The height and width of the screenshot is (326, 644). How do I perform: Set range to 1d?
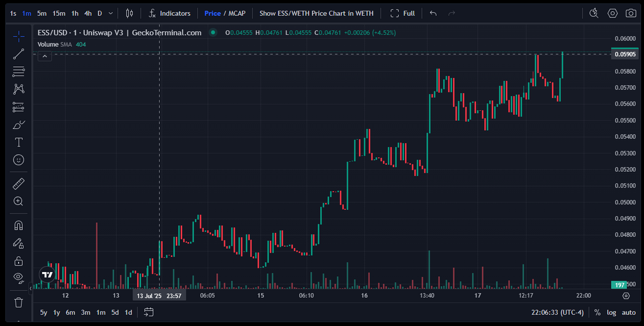[128, 313]
